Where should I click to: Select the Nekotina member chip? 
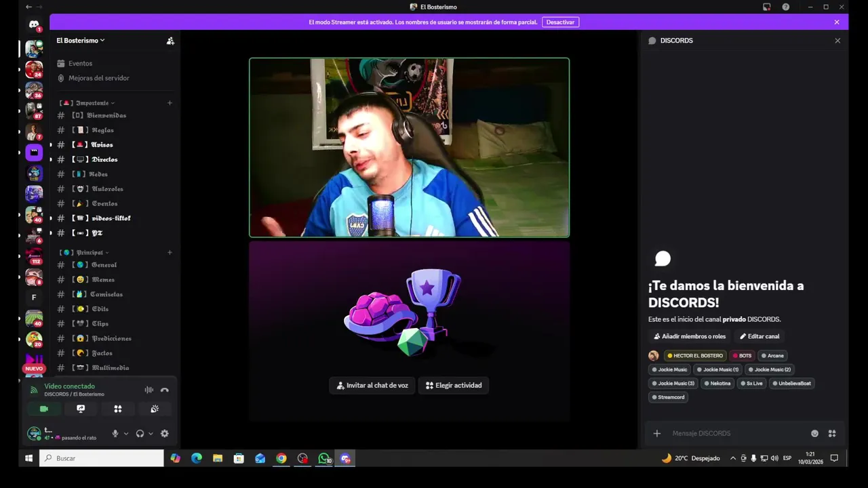717,384
